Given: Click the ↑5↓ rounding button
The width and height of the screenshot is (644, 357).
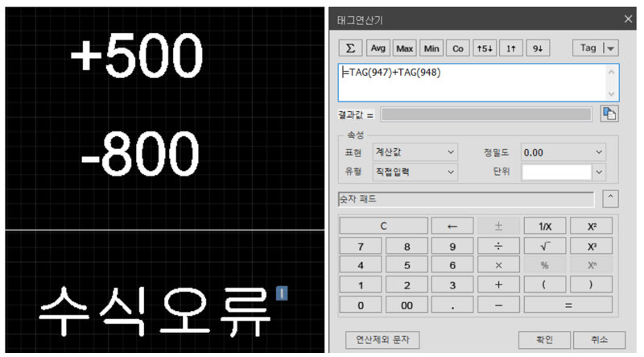Looking at the screenshot, I should tap(485, 48).
